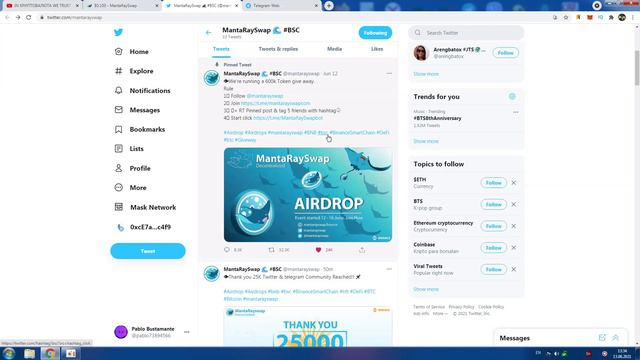The height and width of the screenshot is (360, 640).
Task: Reload the page in Chrome
Action: click(29, 18)
